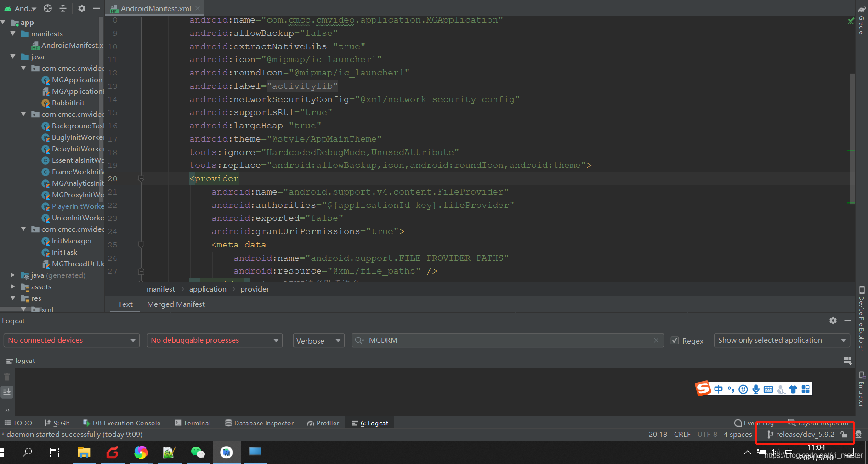
Task: Click the Sogou toolbox grid icon
Action: 806,389
